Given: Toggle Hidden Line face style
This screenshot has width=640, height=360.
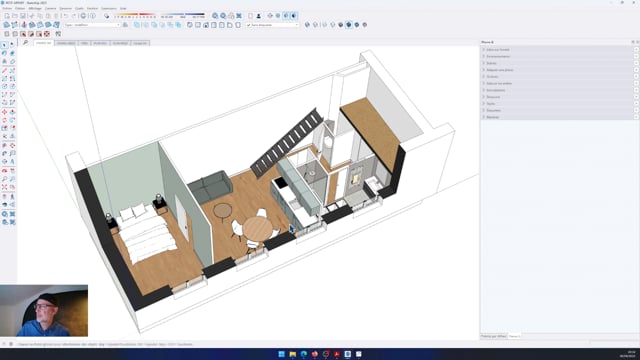Looking at the screenshot, I should pos(333,25).
